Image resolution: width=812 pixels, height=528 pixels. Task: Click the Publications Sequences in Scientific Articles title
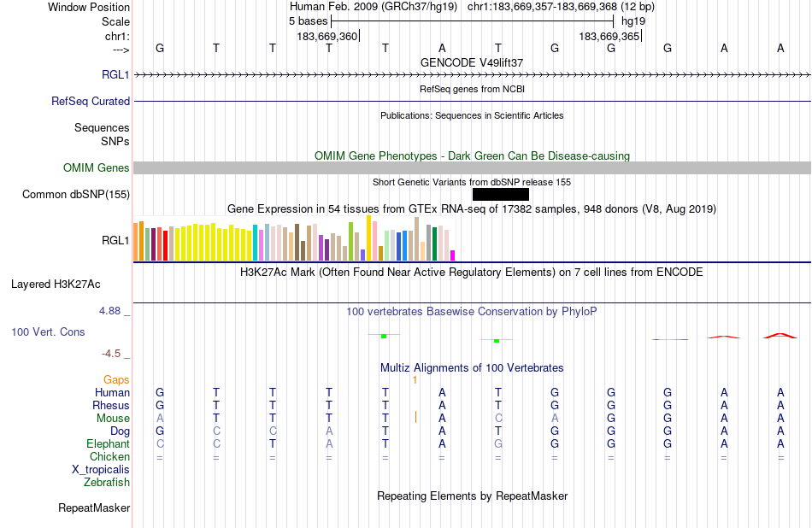pyautogui.click(x=472, y=115)
